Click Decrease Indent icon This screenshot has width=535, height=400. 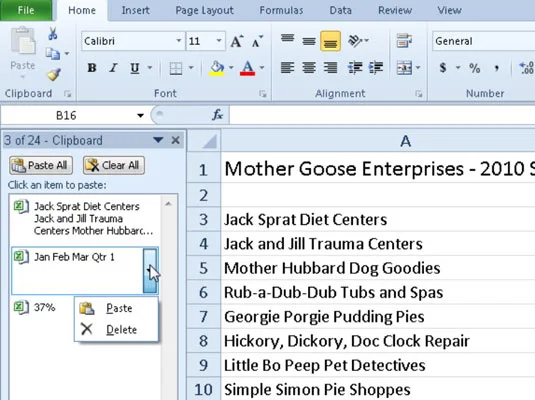point(355,68)
